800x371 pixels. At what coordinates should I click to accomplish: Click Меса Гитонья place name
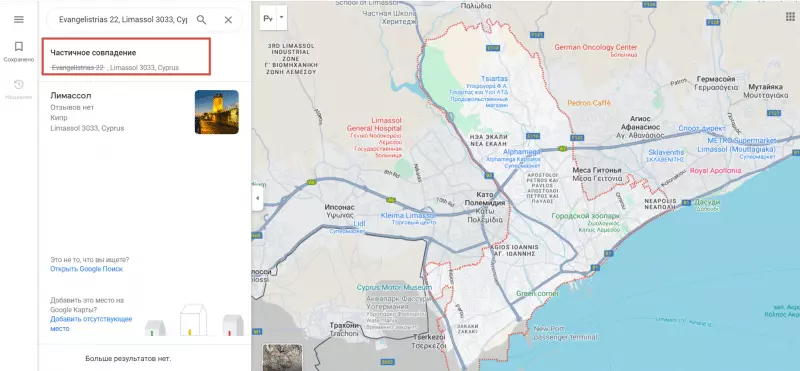pos(597,174)
